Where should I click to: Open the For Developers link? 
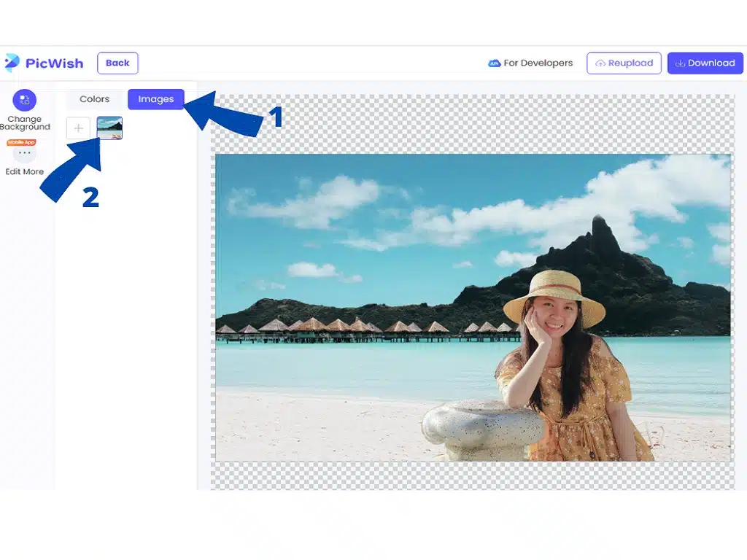[x=538, y=63]
